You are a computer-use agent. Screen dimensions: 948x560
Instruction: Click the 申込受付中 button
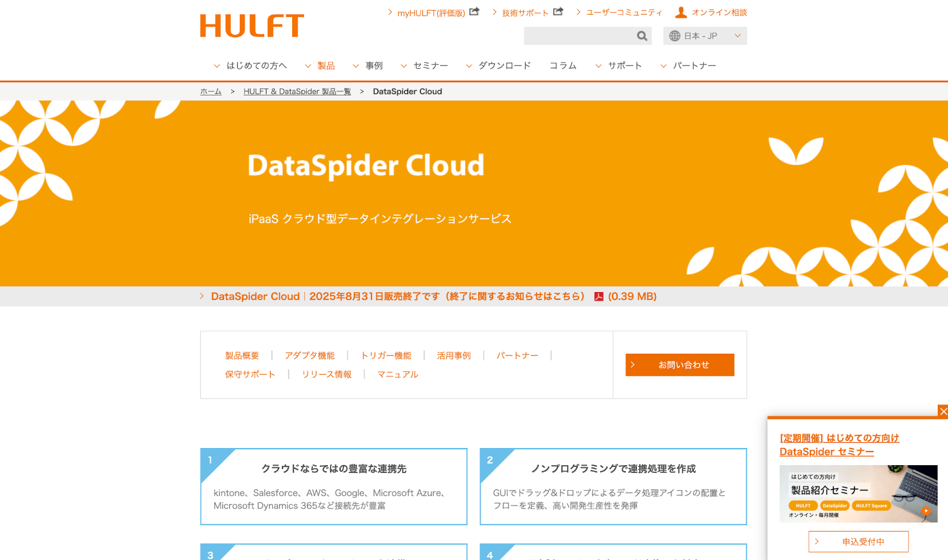click(x=859, y=542)
